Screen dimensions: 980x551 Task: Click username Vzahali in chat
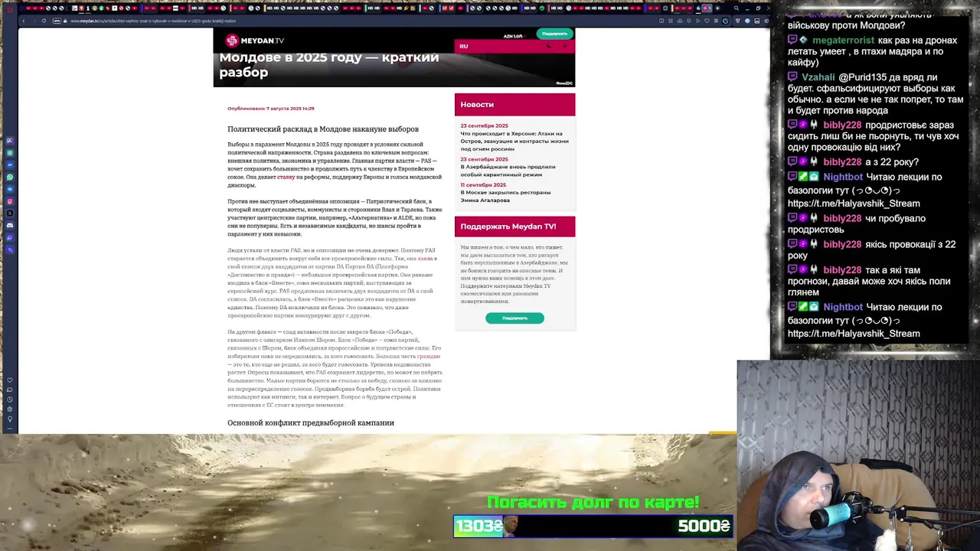[818, 77]
